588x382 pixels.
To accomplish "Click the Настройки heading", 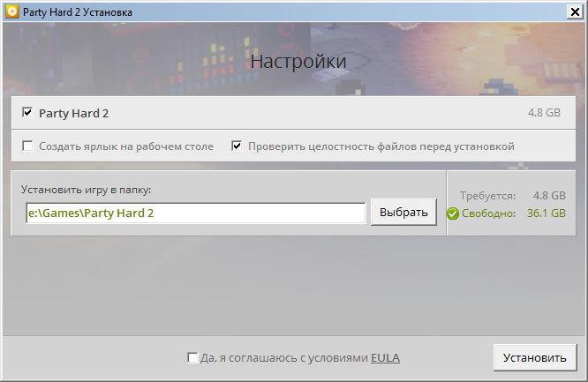I will pos(298,62).
